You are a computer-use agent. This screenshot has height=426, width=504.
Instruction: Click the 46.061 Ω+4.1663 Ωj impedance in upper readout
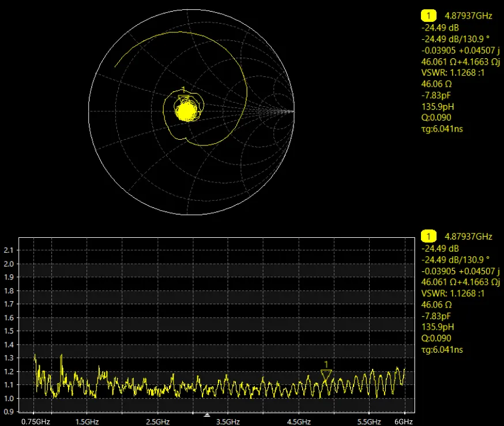point(460,61)
